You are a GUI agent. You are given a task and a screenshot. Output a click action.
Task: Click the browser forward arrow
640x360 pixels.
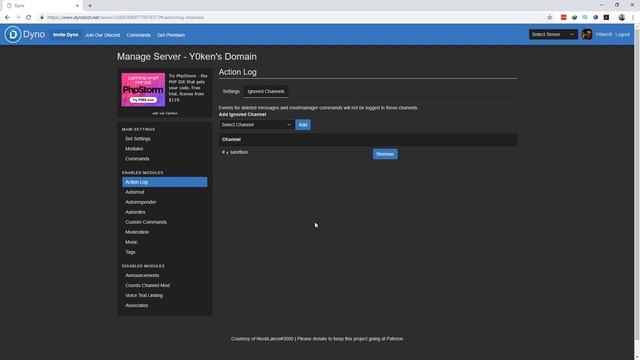(x=18, y=18)
